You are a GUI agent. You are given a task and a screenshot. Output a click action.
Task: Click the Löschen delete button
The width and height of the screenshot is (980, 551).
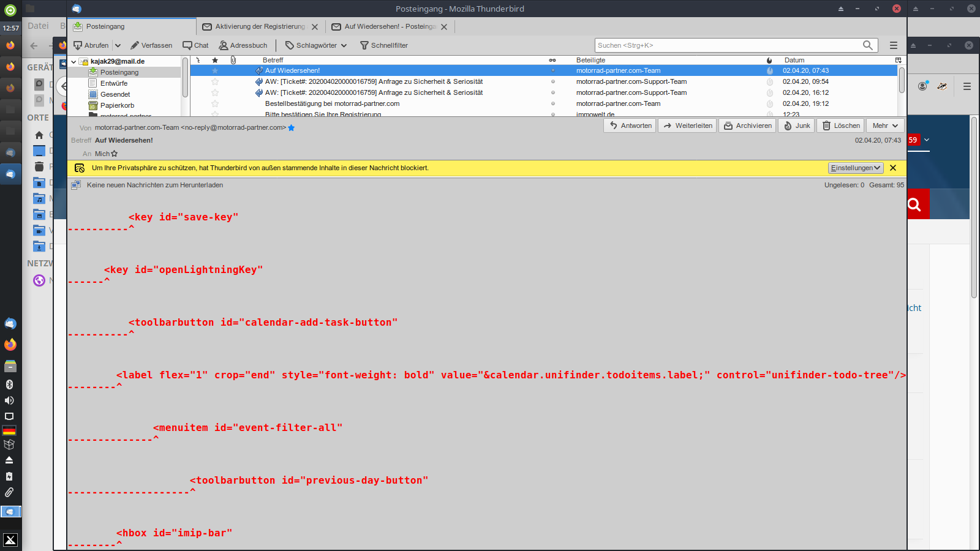[x=840, y=126]
